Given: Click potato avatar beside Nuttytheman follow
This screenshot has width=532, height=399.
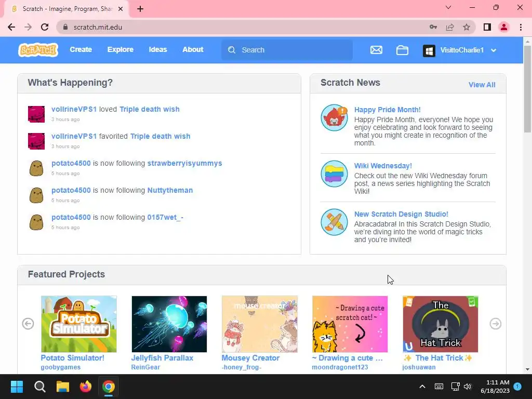Looking at the screenshot, I should click(36, 195).
